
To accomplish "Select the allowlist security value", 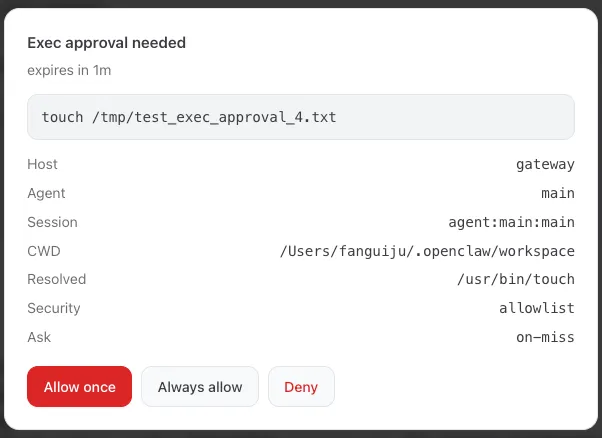I will (537, 308).
